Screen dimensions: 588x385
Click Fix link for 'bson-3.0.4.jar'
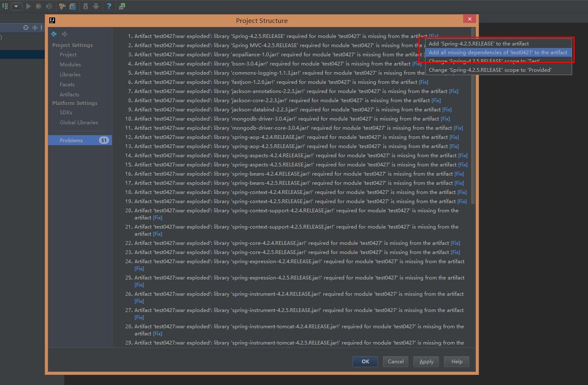pos(417,64)
